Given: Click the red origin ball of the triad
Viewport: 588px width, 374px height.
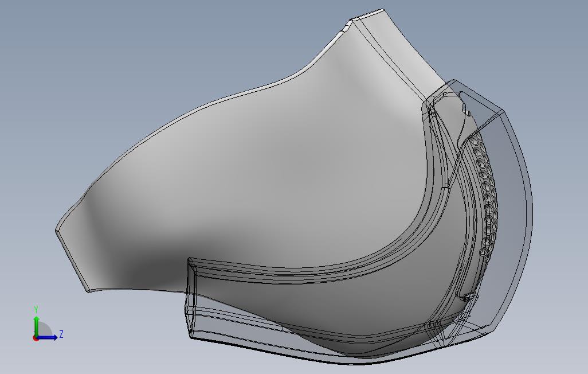Looking at the screenshot, I should pyautogui.click(x=36, y=338).
